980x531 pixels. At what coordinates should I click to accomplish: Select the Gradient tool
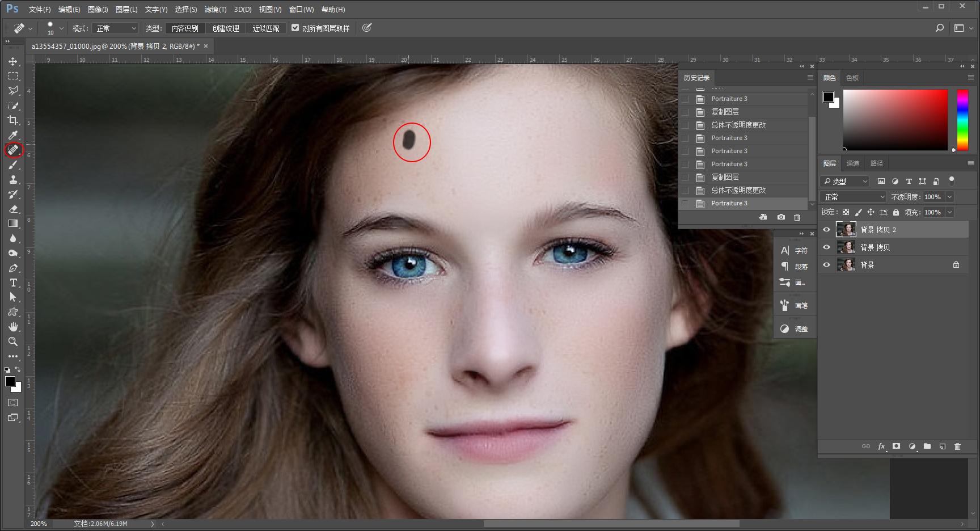(x=13, y=224)
